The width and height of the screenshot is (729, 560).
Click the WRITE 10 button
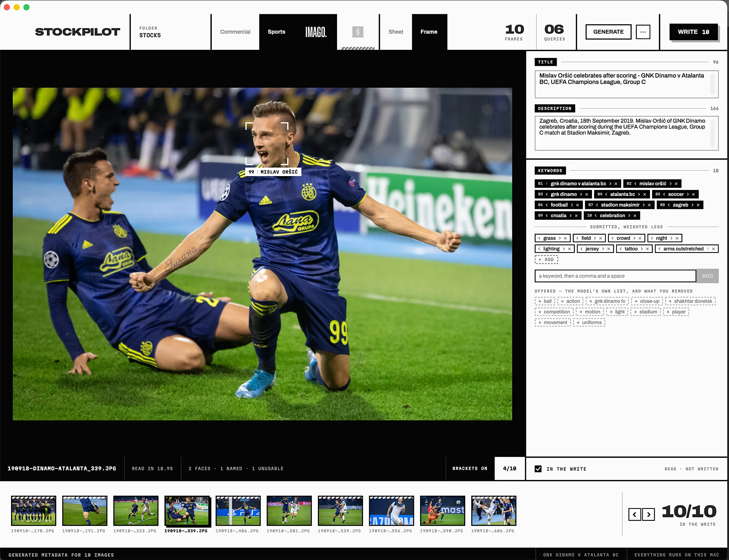693,32
